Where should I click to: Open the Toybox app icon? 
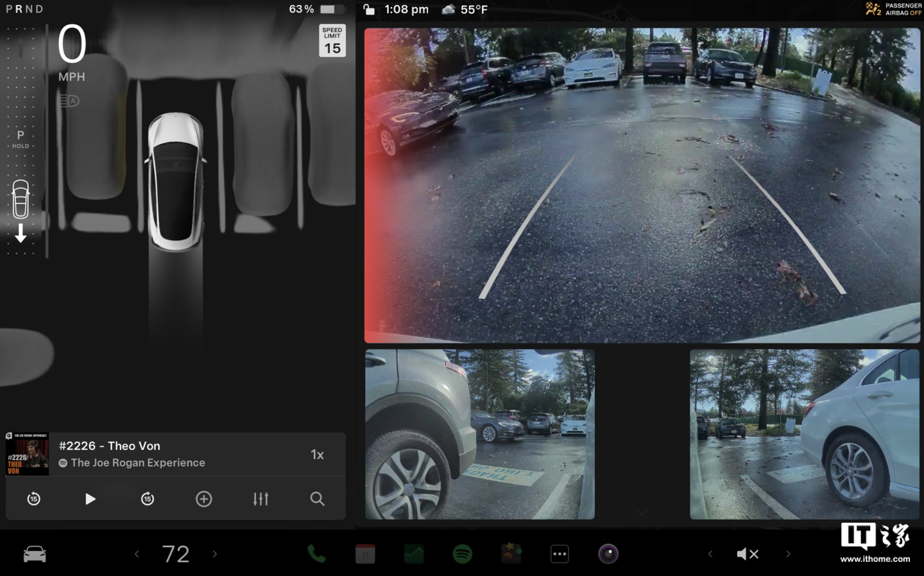tap(511, 553)
